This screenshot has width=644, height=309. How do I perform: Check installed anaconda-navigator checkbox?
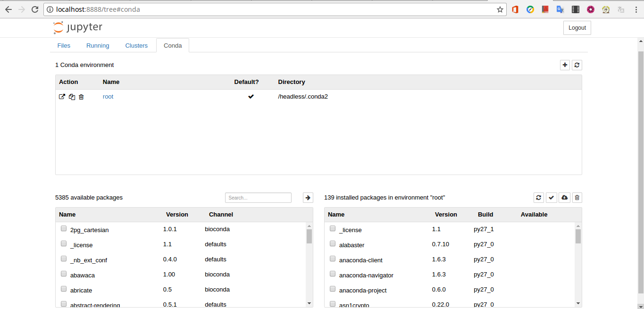(x=333, y=274)
